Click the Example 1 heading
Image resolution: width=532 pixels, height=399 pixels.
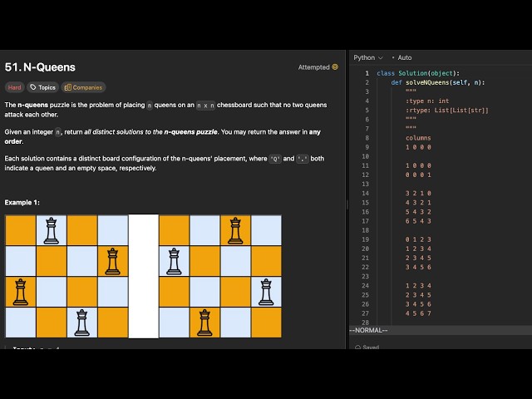tap(22, 203)
